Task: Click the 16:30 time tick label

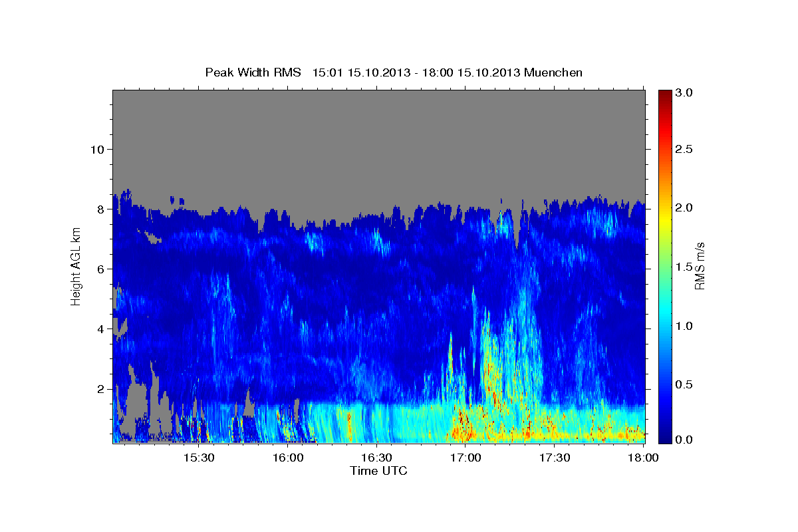Action: [376, 458]
